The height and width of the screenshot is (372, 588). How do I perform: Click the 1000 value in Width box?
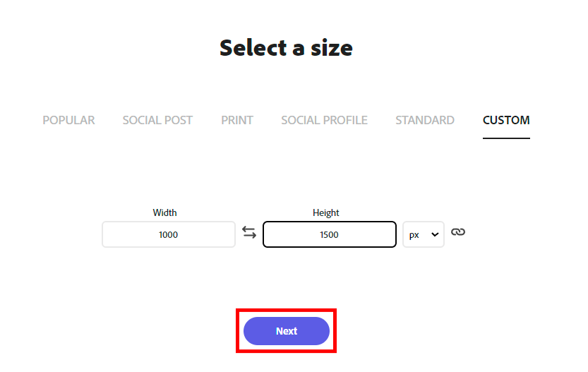coord(168,235)
